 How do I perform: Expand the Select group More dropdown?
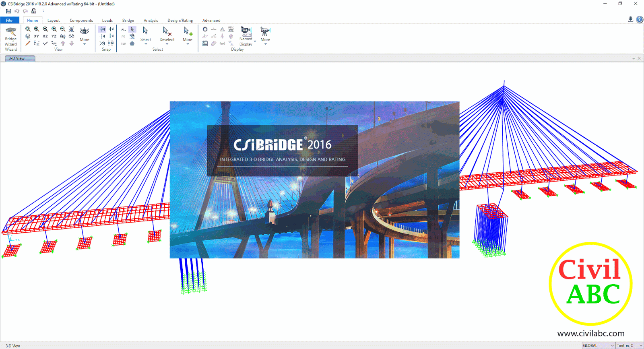click(188, 36)
